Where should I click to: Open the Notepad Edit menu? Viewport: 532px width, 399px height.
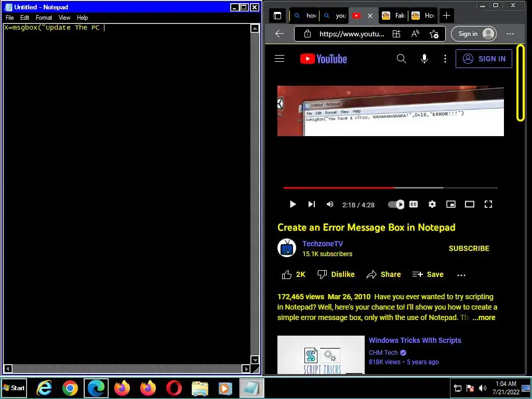[25, 18]
